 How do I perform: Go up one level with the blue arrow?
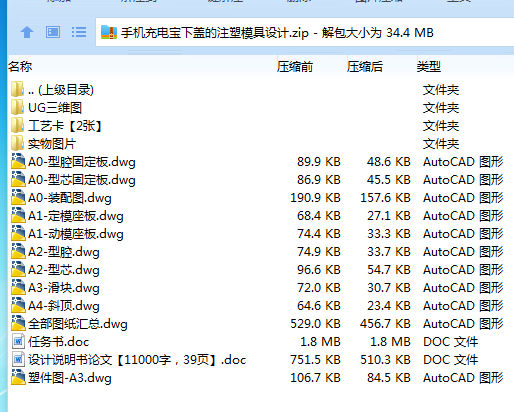click(27, 32)
